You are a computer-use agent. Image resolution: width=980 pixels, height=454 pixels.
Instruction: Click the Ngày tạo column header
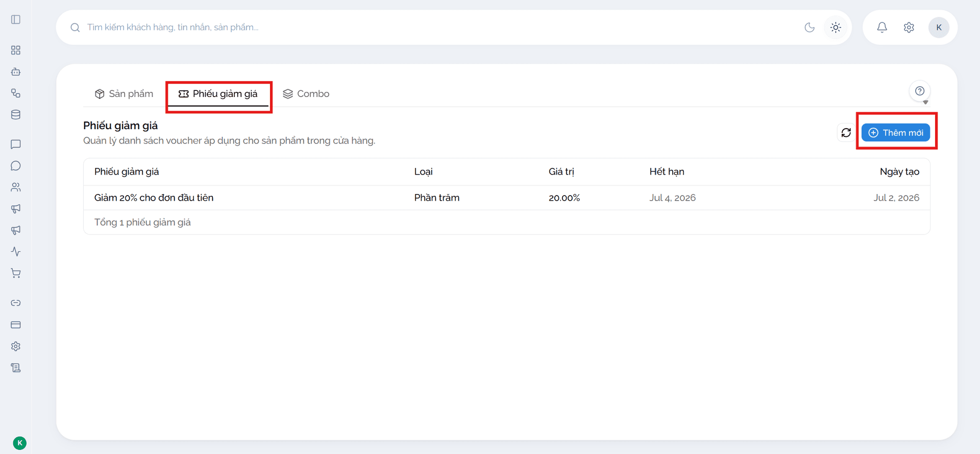pos(899,172)
